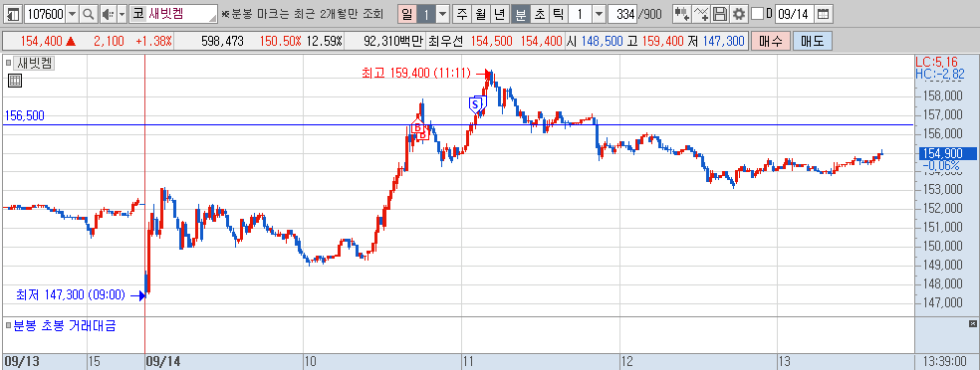Click the candlestick chart add icon
The height and width of the screenshot is (370, 980).
(x=682, y=13)
